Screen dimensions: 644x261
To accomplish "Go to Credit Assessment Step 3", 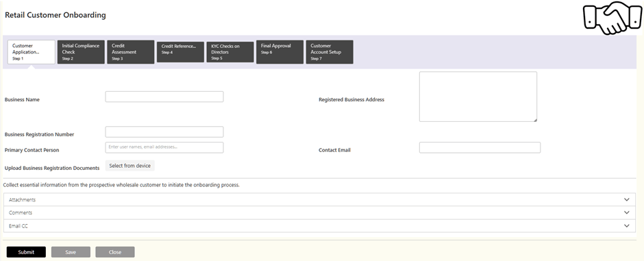I will point(131,52).
